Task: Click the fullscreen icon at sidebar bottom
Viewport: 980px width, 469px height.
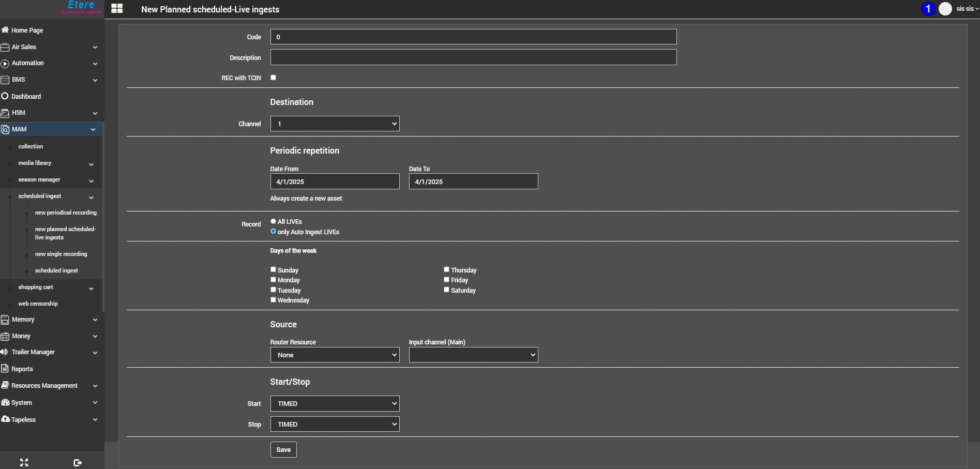Action: click(24, 462)
